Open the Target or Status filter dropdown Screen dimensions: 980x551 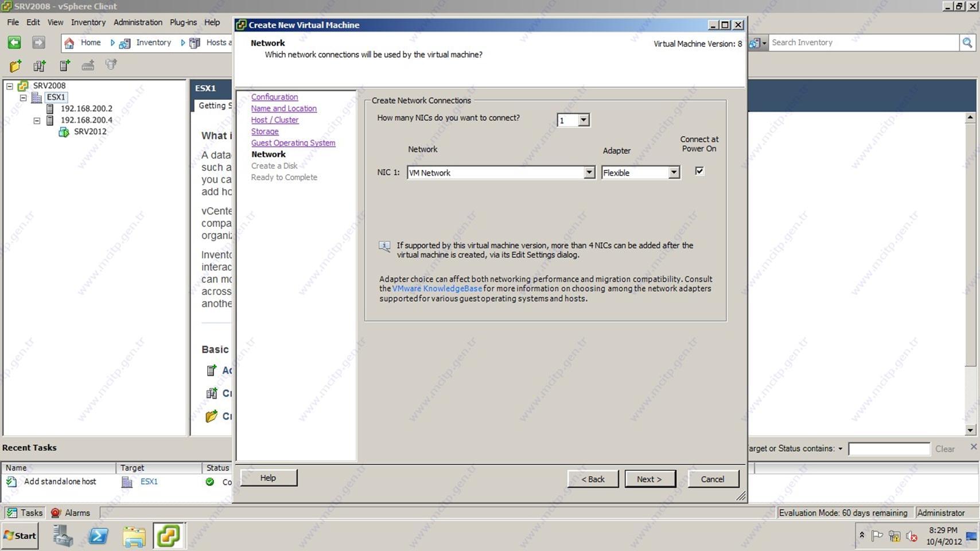[841, 449]
